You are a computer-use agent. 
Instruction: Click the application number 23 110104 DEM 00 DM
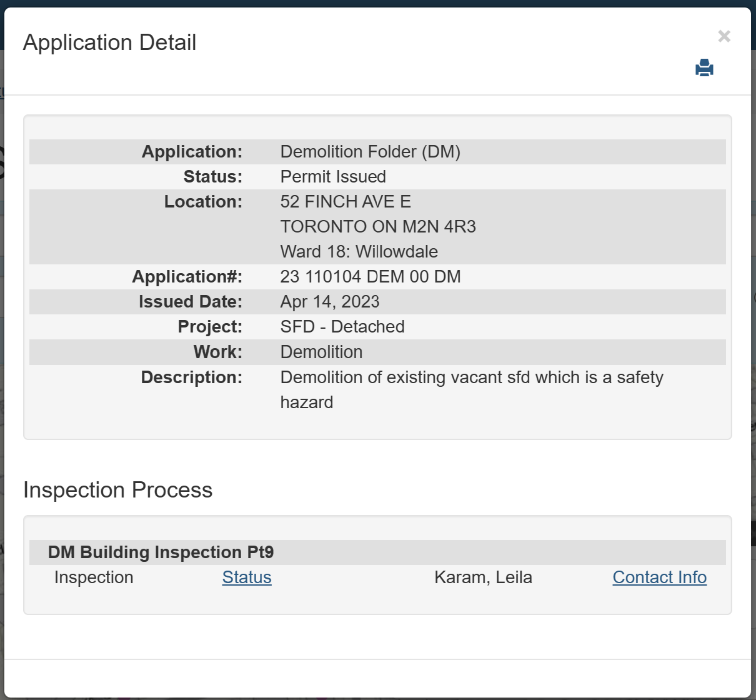371,277
